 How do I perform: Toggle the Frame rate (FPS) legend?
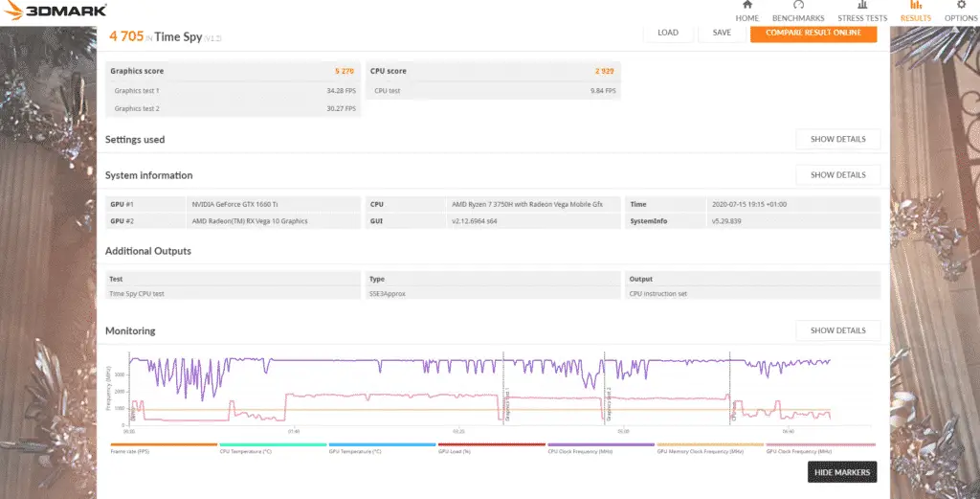point(164,447)
